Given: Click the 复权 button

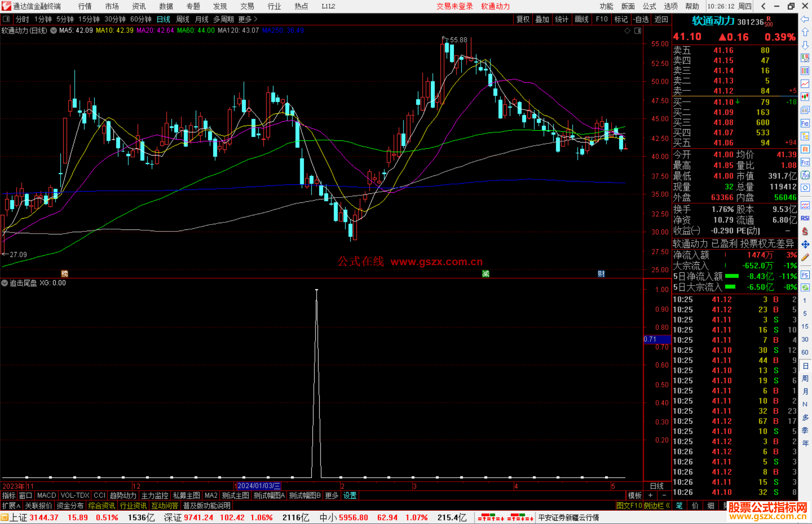Looking at the screenshot, I should (x=523, y=19).
